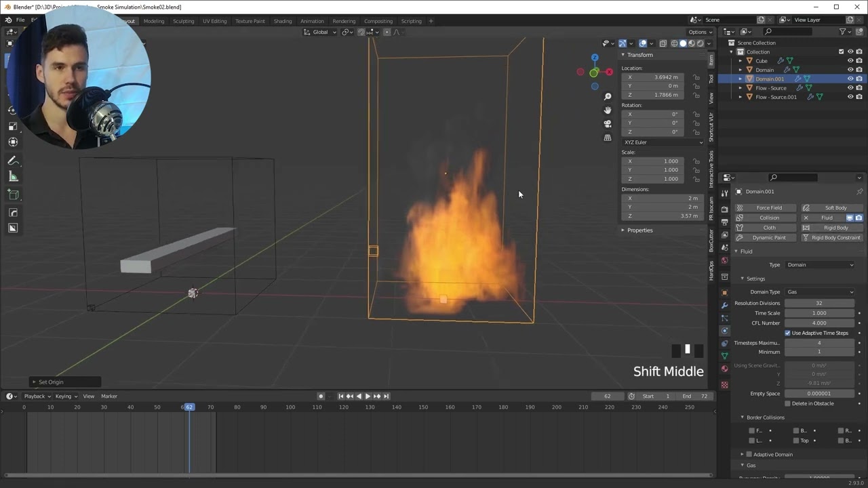868x488 pixels.
Task: Click the red X axis gizmo
Action: point(609,72)
